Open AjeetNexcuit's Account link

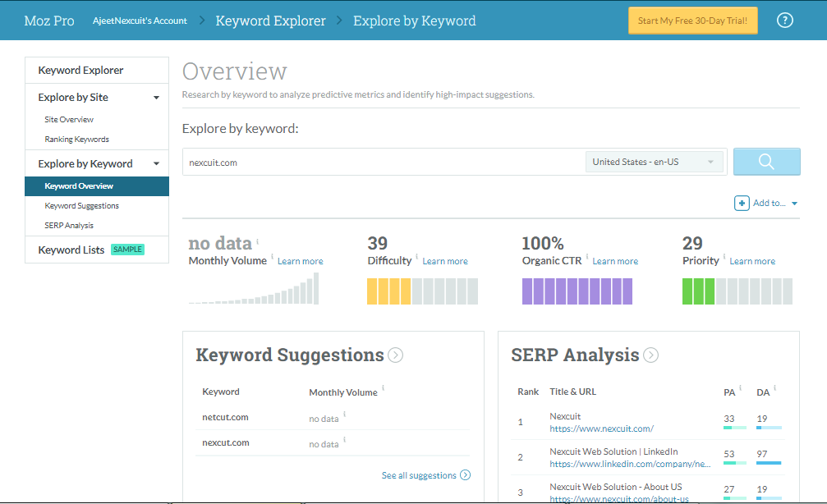pos(140,21)
